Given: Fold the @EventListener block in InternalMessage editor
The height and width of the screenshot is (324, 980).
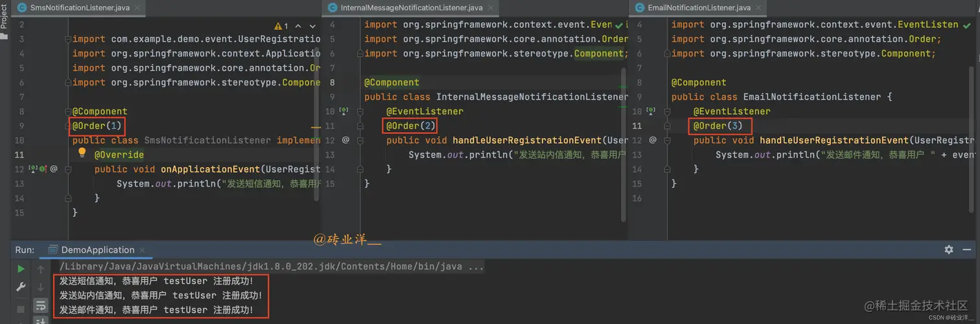Looking at the screenshot, I should 360,111.
